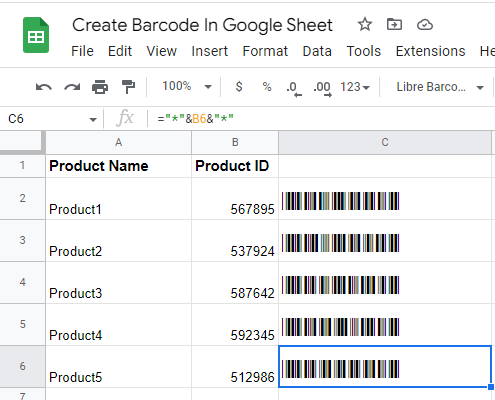Select the paint format roller icon

128,87
